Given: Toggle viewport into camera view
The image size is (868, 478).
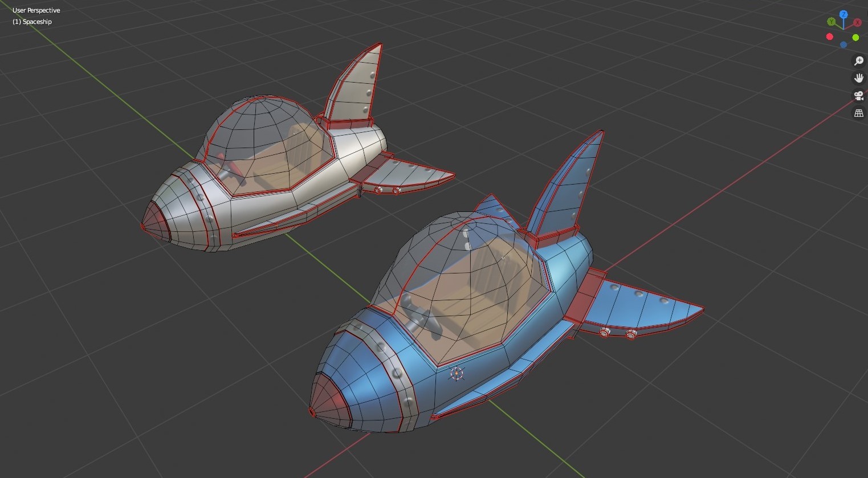Looking at the screenshot, I should point(858,96).
